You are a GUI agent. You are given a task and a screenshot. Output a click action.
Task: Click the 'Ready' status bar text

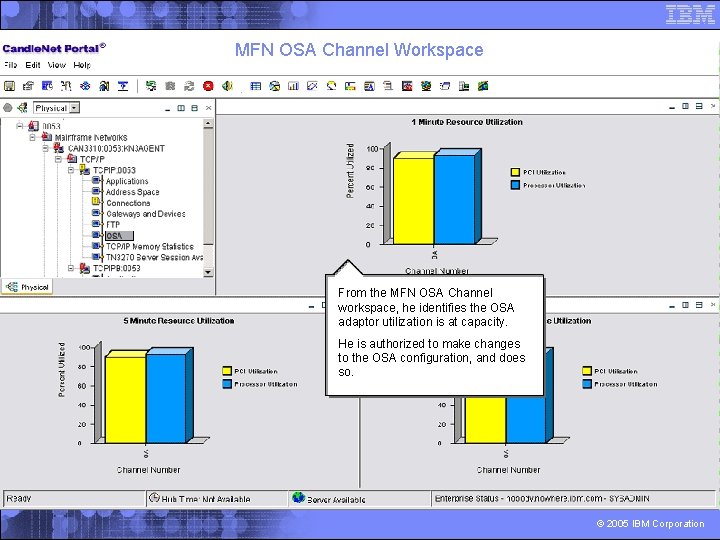click(18, 499)
